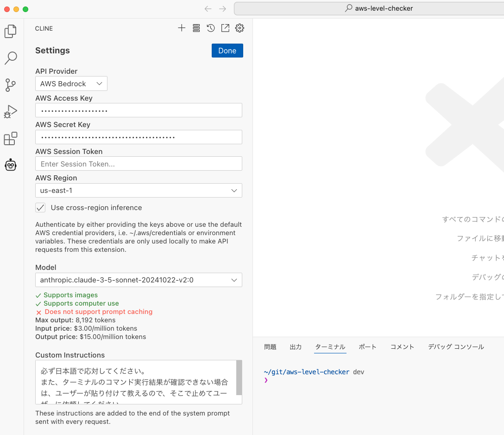View Cline task history
The width and height of the screenshot is (504, 435).
[x=210, y=28]
